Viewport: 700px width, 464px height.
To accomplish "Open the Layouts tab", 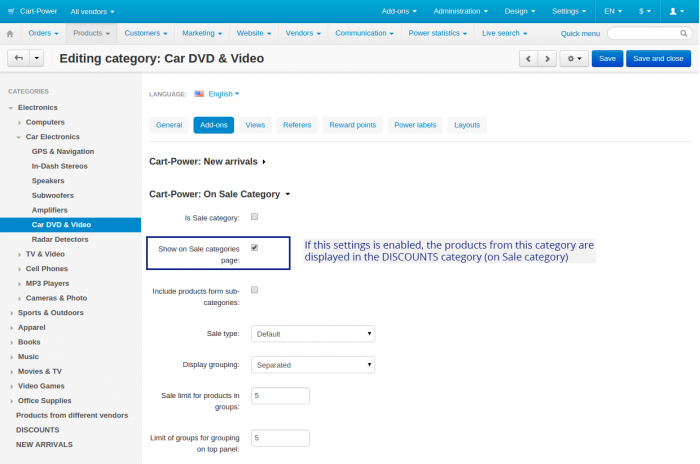I will click(467, 125).
